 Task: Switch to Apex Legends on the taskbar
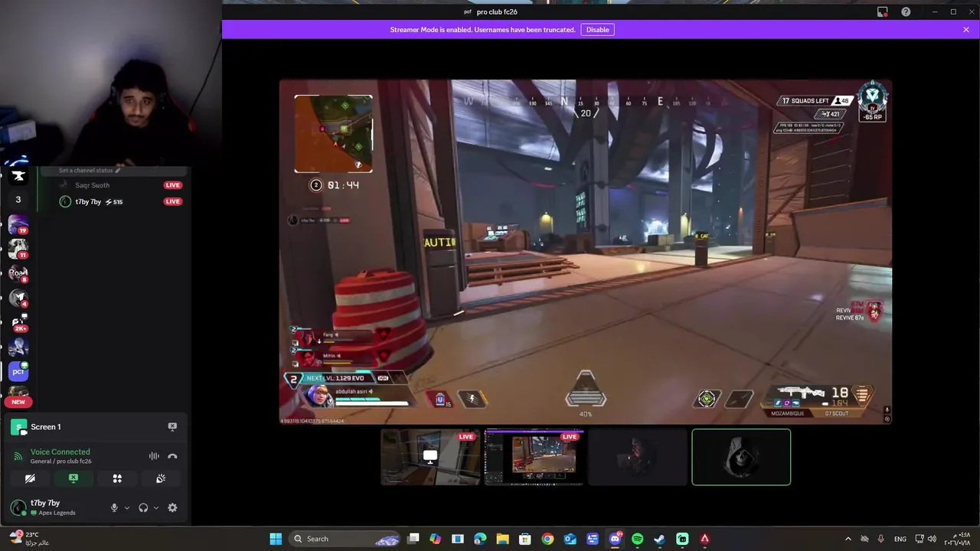coord(704,539)
